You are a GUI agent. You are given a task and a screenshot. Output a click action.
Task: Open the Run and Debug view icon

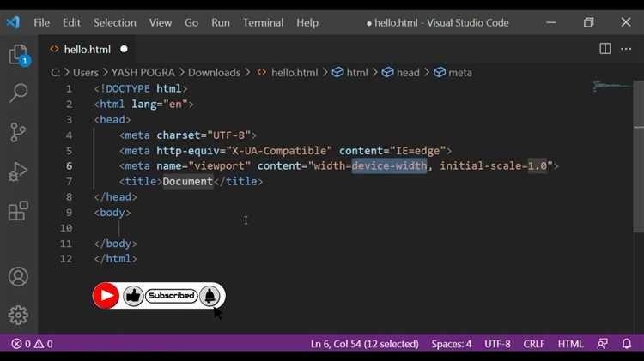coord(18,171)
